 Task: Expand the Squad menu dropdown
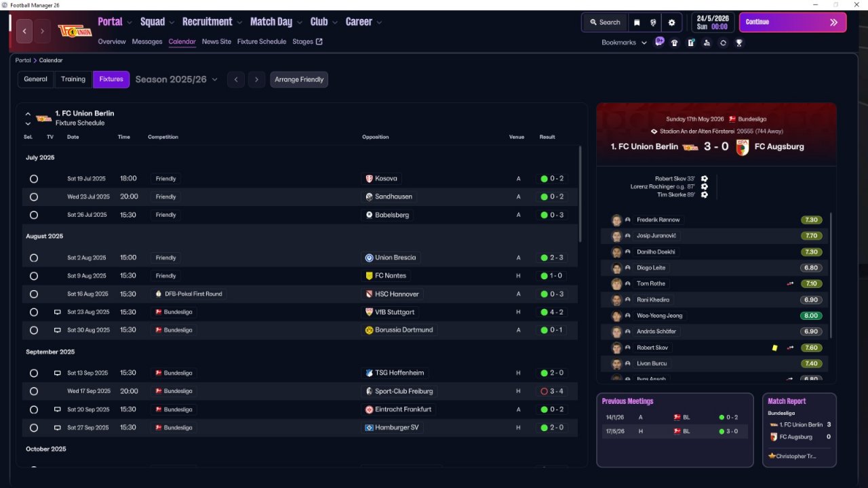click(x=172, y=22)
